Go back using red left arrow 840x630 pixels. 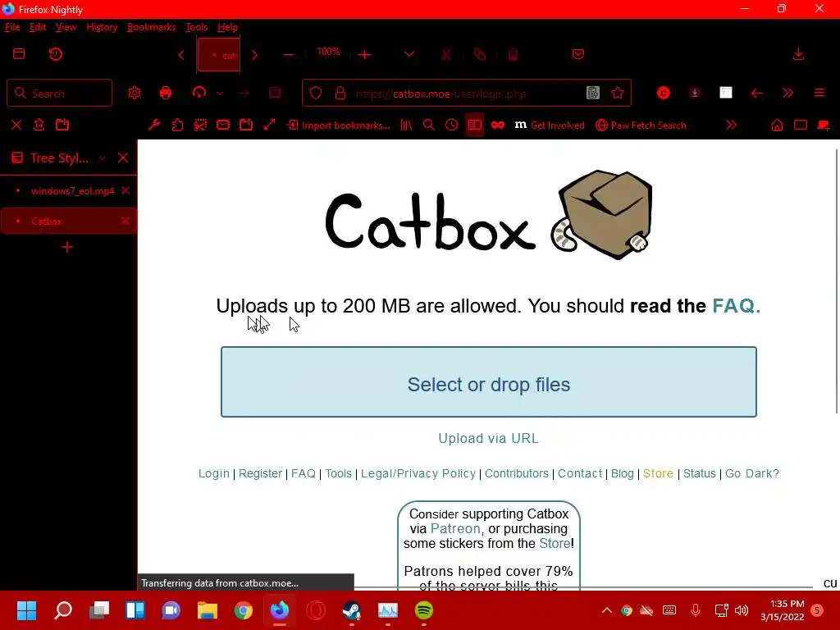click(756, 94)
